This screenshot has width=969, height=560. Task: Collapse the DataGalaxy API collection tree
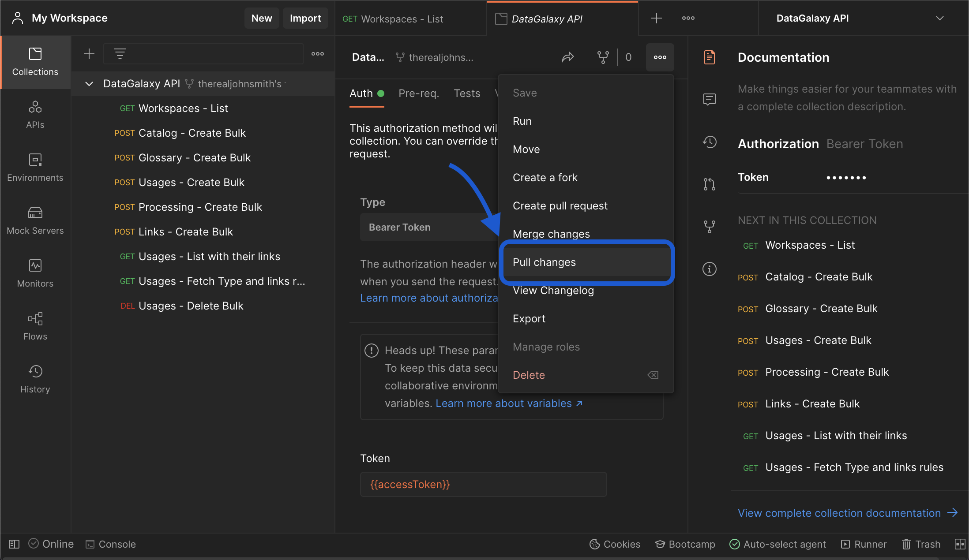pos(89,84)
